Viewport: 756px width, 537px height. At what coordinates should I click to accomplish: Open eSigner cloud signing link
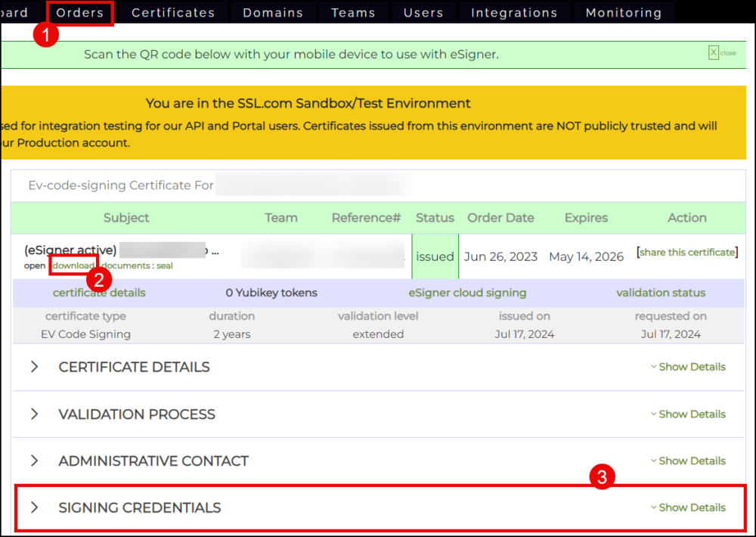[467, 293]
